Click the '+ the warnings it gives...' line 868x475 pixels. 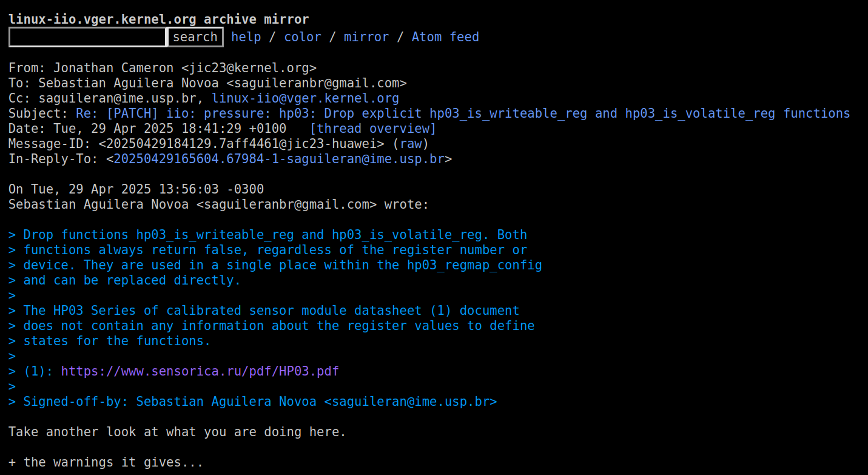pos(106,462)
